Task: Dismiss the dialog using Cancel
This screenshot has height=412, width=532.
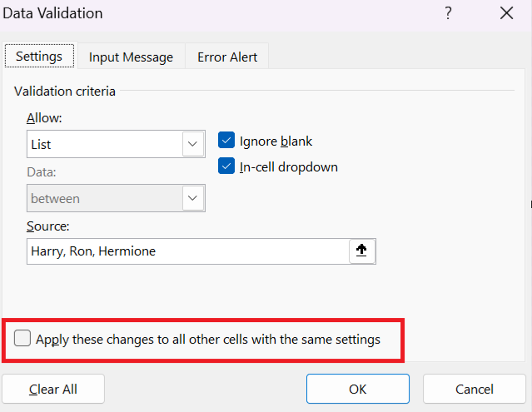Action: pyautogui.click(x=475, y=389)
